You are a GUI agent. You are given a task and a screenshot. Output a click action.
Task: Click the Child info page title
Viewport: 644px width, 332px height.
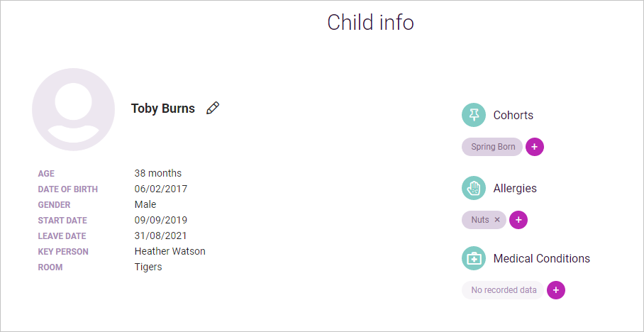click(370, 22)
